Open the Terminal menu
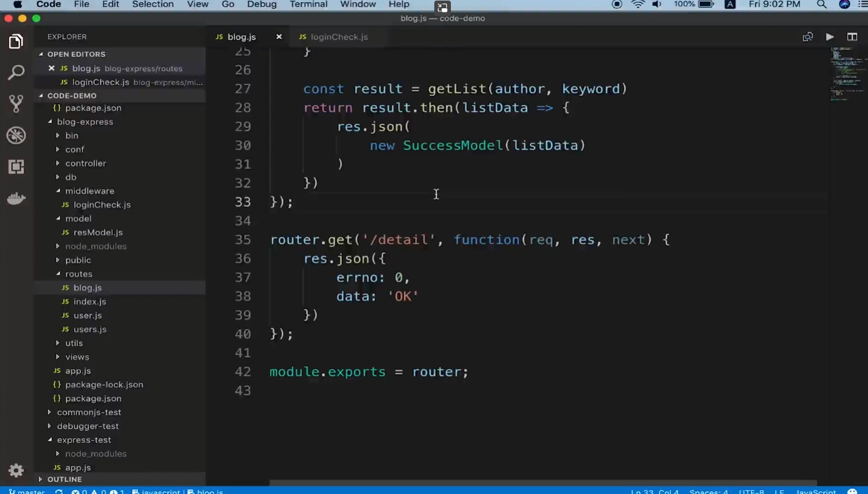 point(309,5)
